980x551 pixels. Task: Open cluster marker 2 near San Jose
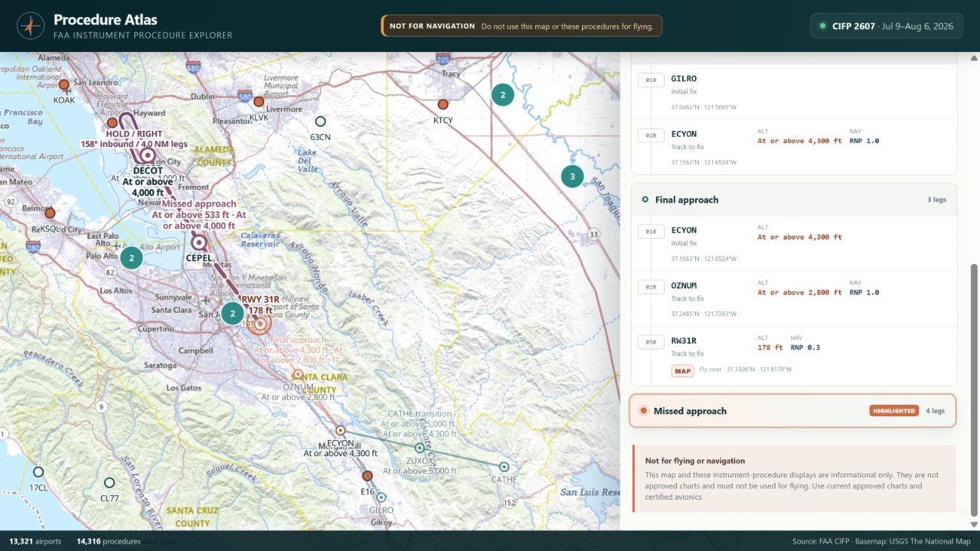pos(232,313)
